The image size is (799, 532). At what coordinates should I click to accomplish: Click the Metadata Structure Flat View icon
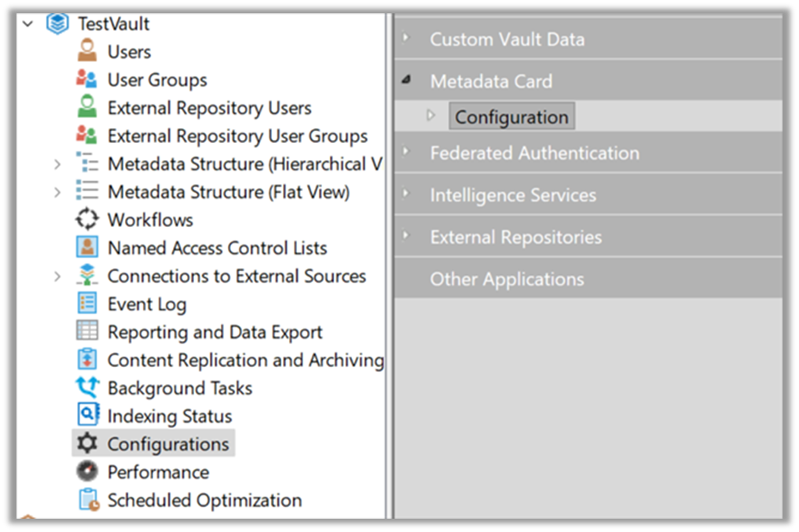pyautogui.click(x=87, y=191)
